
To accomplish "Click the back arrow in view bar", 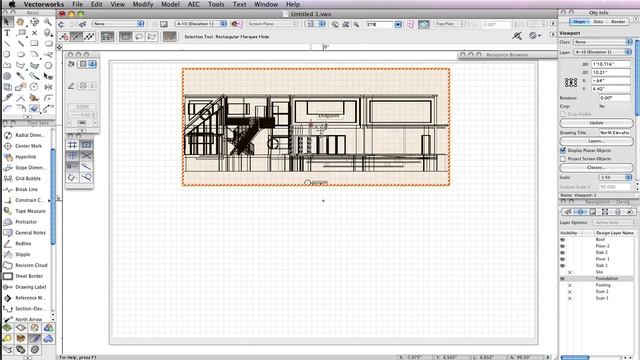I will click(x=61, y=24).
